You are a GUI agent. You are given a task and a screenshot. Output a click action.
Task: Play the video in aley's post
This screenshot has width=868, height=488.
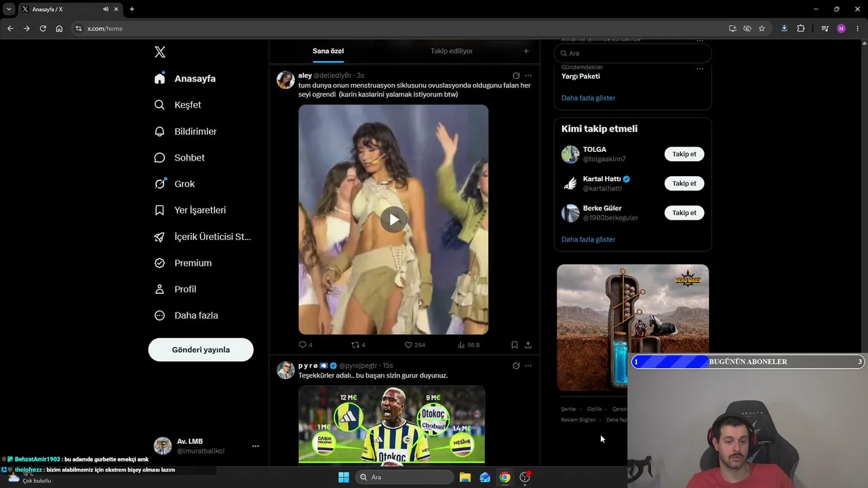click(393, 219)
